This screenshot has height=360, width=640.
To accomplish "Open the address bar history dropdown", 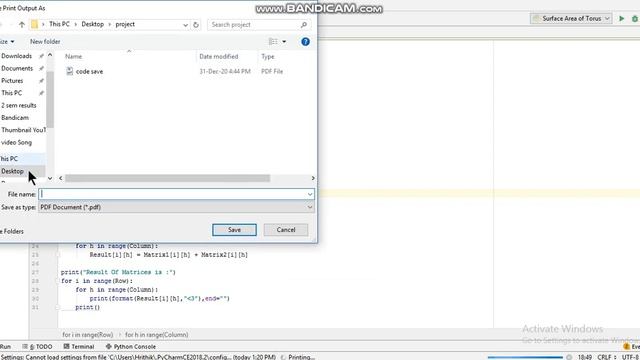I will point(185,25).
